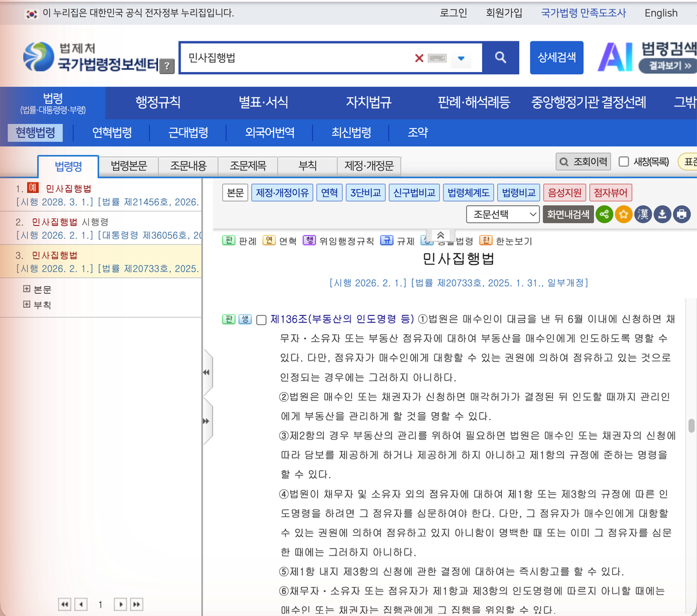The width and height of the screenshot is (697, 616).
Task: Print the law using the printer icon
Action: [x=681, y=214]
